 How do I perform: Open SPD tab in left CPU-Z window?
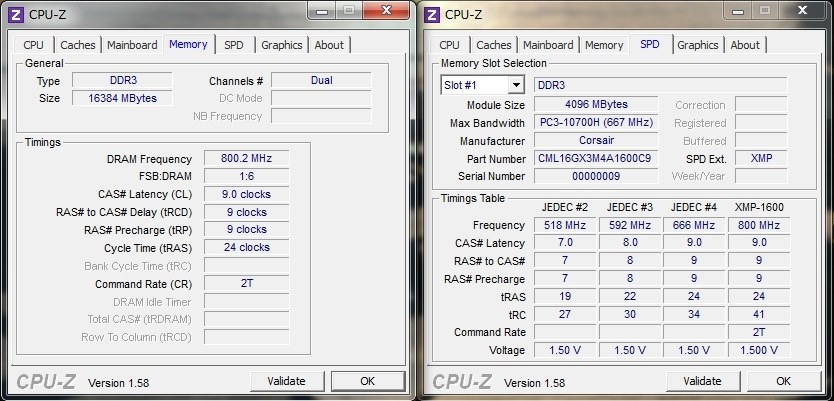[233, 45]
